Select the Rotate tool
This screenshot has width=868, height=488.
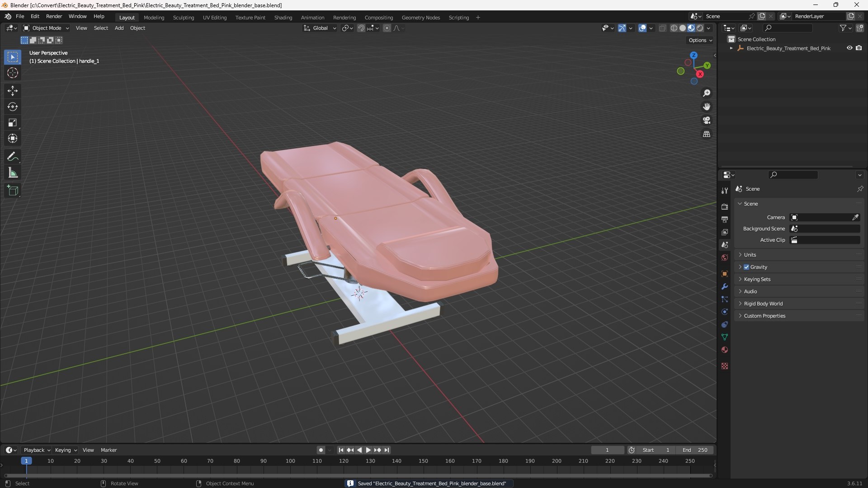point(13,107)
